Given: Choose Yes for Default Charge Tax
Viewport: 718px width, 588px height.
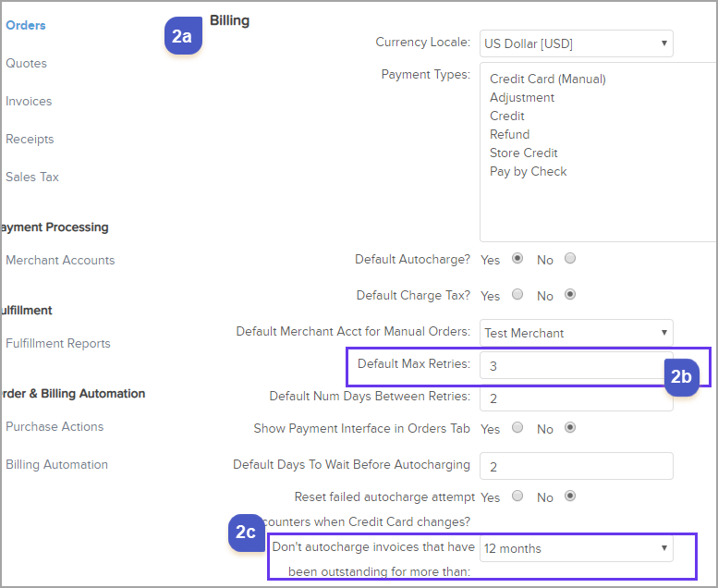Looking at the screenshot, I should 517,295.
